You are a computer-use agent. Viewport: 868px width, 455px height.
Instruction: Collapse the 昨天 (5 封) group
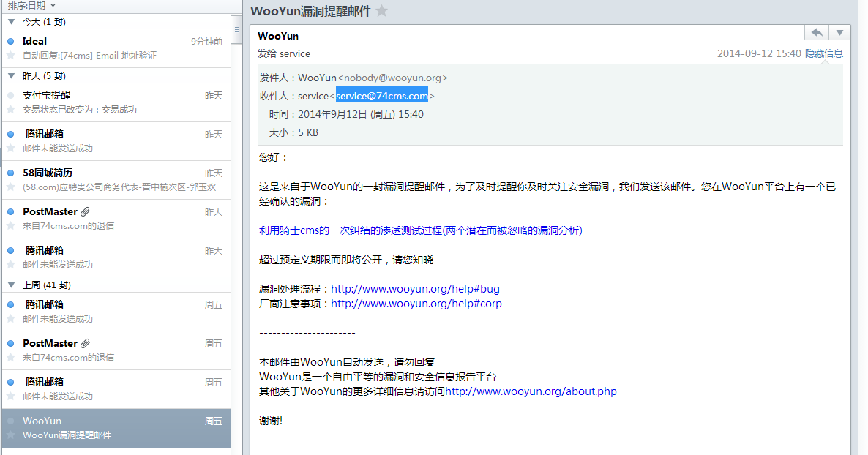click(x=11, y=76)
